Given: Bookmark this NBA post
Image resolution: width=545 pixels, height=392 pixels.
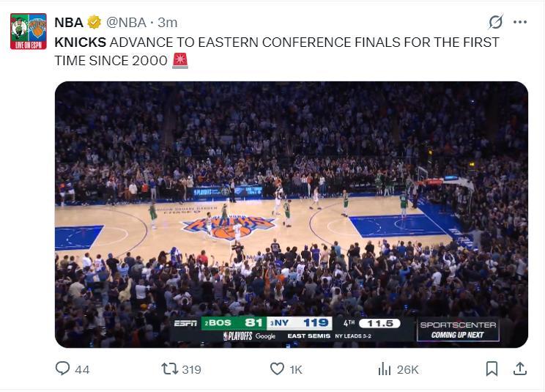Looking at the screenshot, I should click(492, 369).
